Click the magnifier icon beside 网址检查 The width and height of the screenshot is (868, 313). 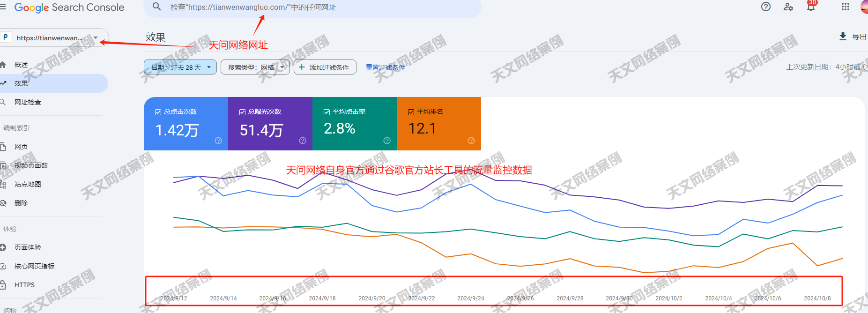(3, 102)
